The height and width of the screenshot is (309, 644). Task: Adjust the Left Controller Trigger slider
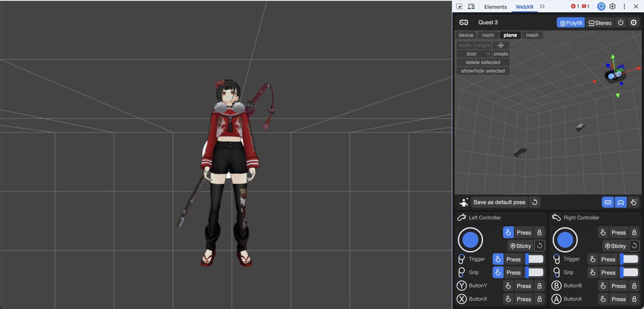coord(535,259)
